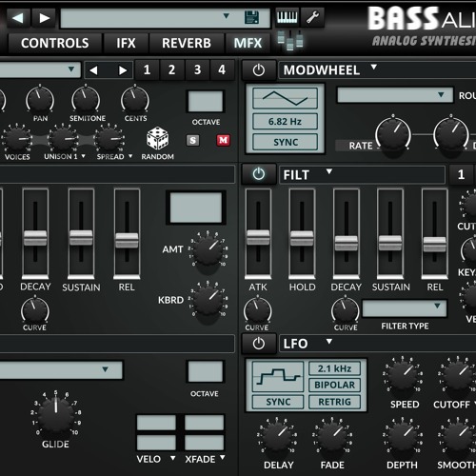Save preset using the floppy disk icon
This screenshot has height=476, width=476.
[x=252, y=17]
